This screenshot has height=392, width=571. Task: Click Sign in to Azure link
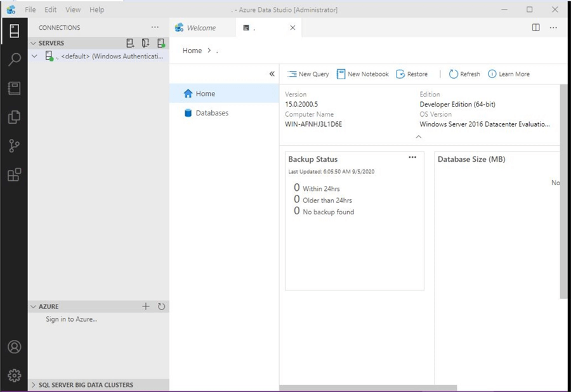[71, 319]
